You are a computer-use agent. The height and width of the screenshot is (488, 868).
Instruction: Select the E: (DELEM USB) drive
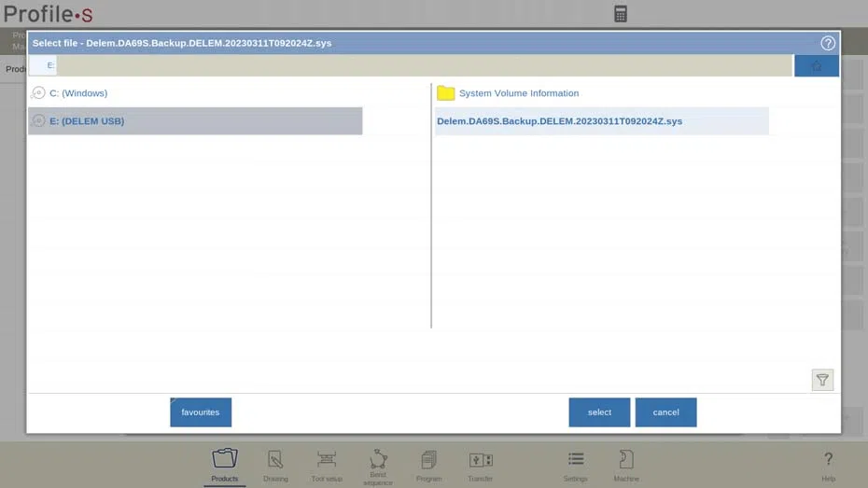(195, 121)
